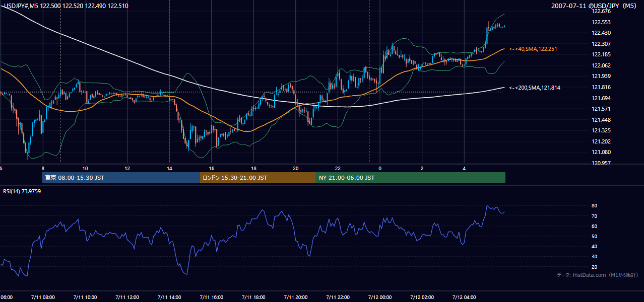Click price scale value 121.448
The height and width of the screenshot is (302, 644).
tap(601, 120)
